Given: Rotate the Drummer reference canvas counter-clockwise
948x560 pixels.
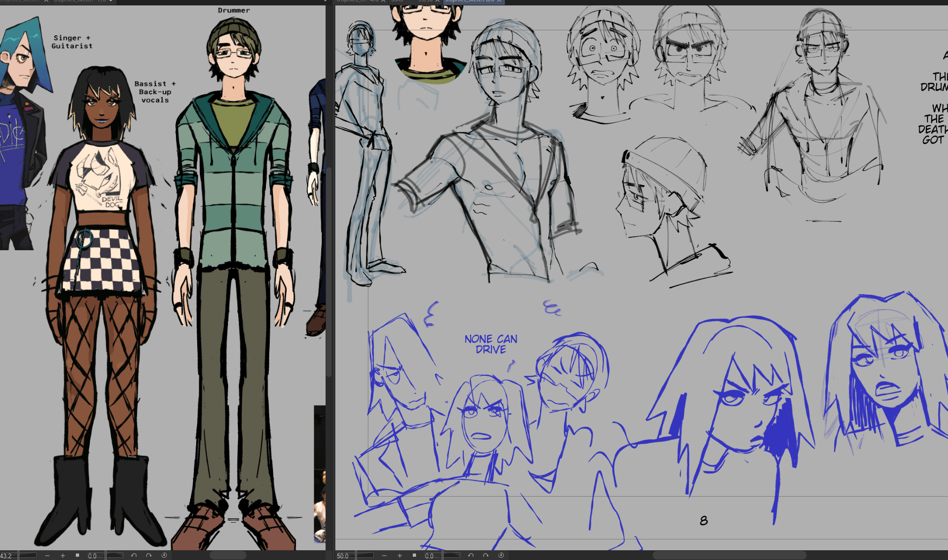Looking at the screenshot, I should [134, 556].
